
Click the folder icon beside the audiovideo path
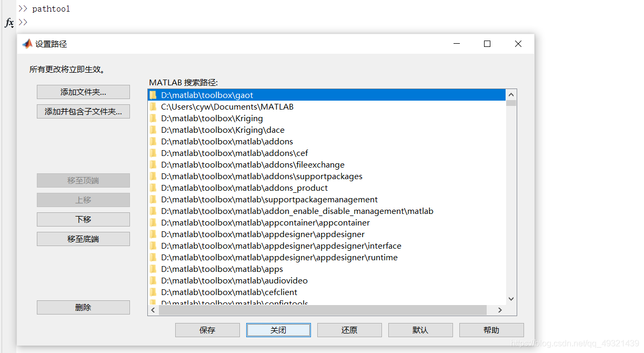point(153,280)
